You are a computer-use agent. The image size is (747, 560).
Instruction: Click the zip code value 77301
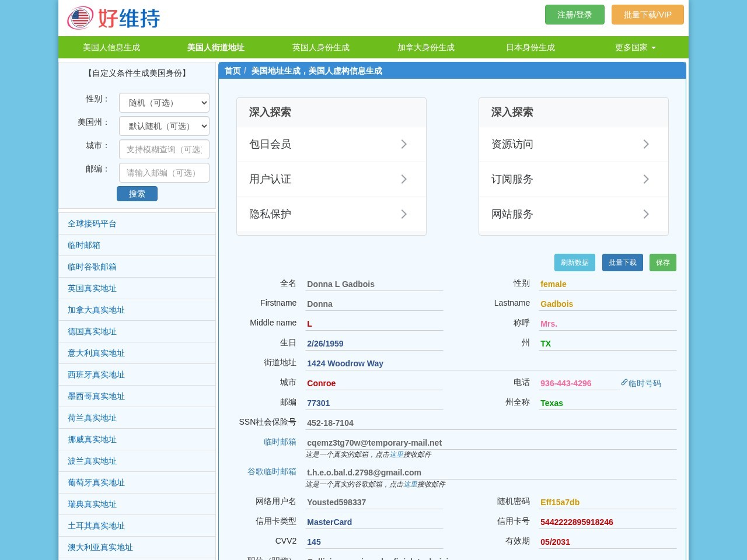pyautogui.click(x=319, y=403)
